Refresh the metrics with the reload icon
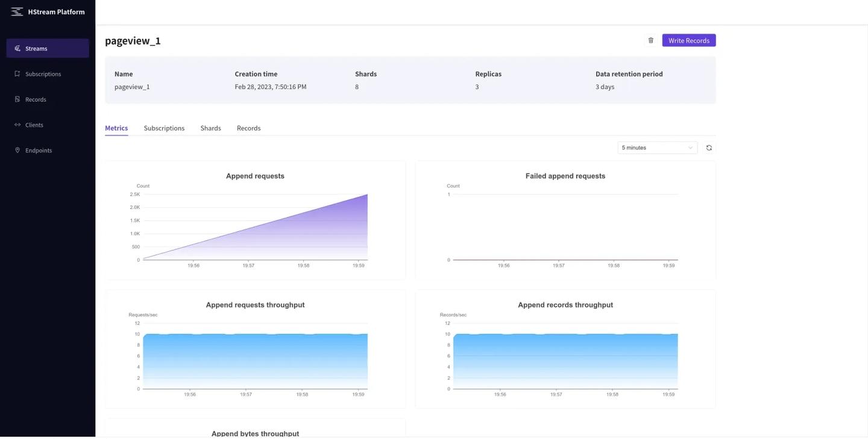 click(708, 146)
